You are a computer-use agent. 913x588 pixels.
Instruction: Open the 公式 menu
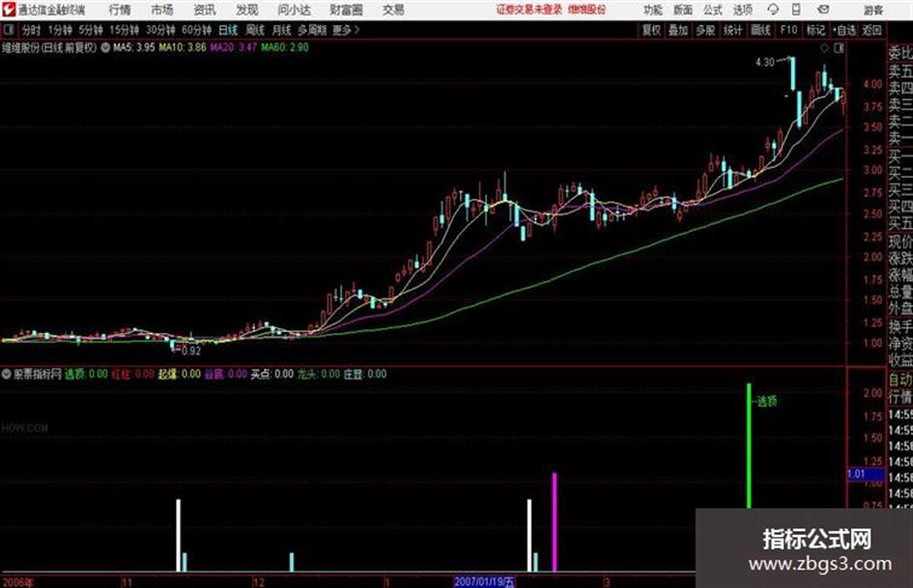click(713, 10)
